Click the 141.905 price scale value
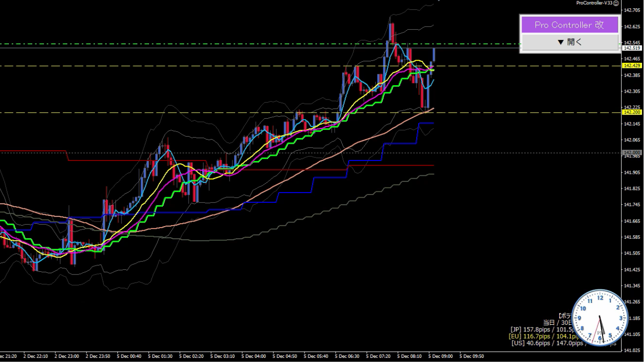 click(x=632, y=172)
